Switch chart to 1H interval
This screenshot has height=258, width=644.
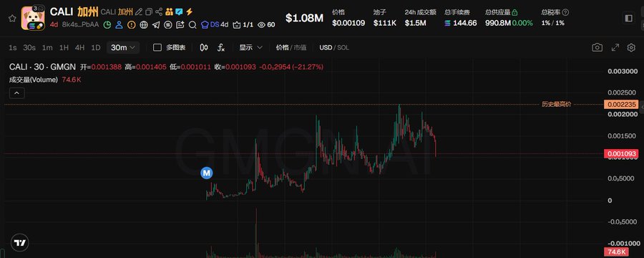[64, 48]
